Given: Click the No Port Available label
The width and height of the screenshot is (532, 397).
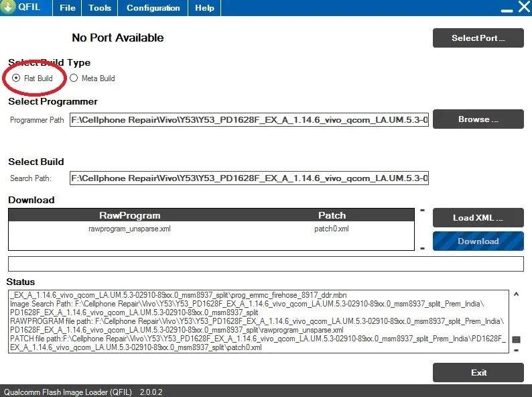Looking at the screenshot, I should [x=118, y=38].
